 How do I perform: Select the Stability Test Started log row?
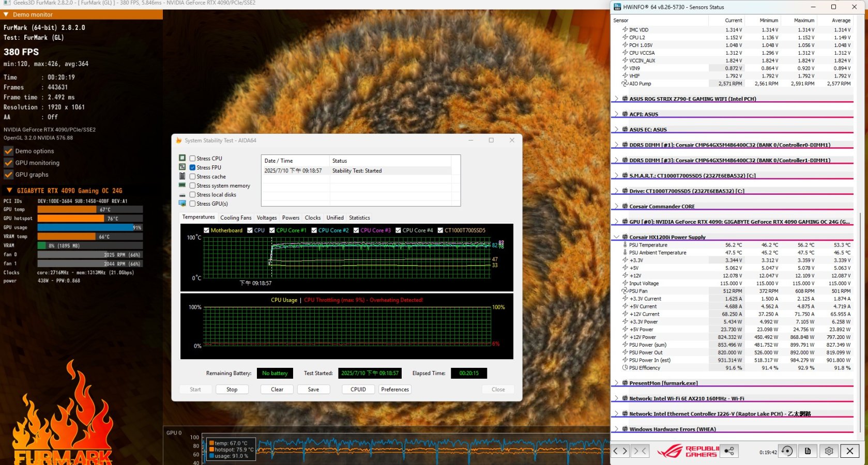[357, 171]
